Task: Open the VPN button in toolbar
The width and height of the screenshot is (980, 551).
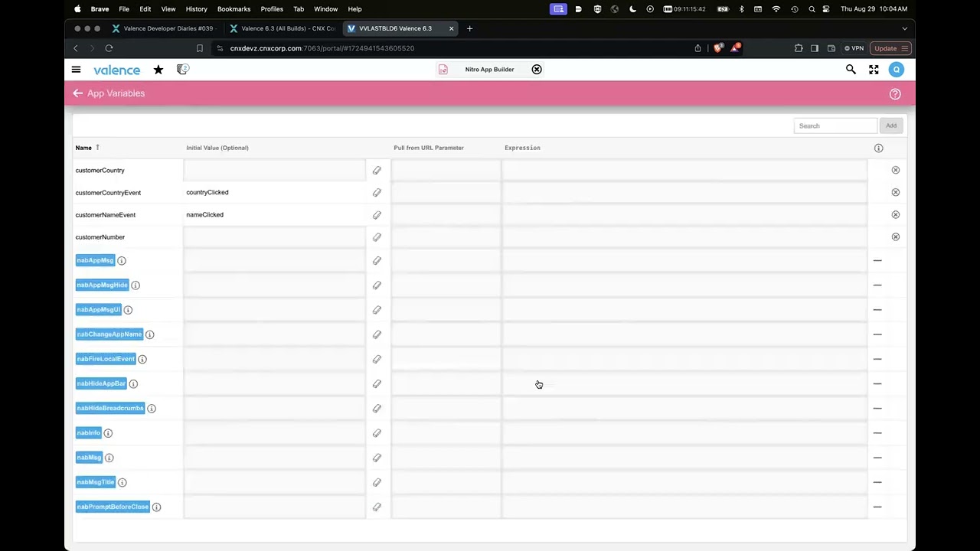Action: click(854, 48)
